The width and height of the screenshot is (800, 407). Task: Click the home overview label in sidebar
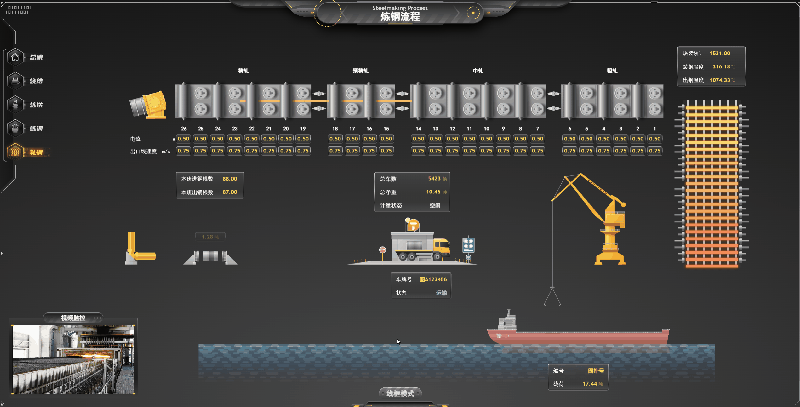pos(36,58)
